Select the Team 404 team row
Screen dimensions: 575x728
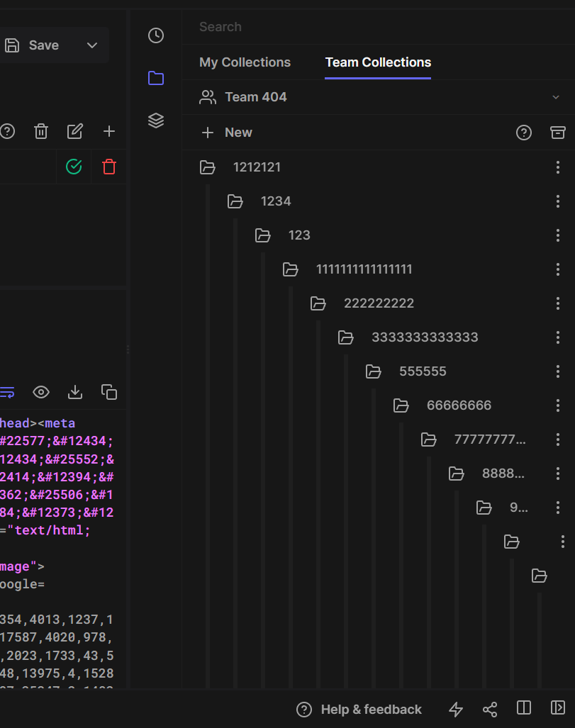(379, 97)
